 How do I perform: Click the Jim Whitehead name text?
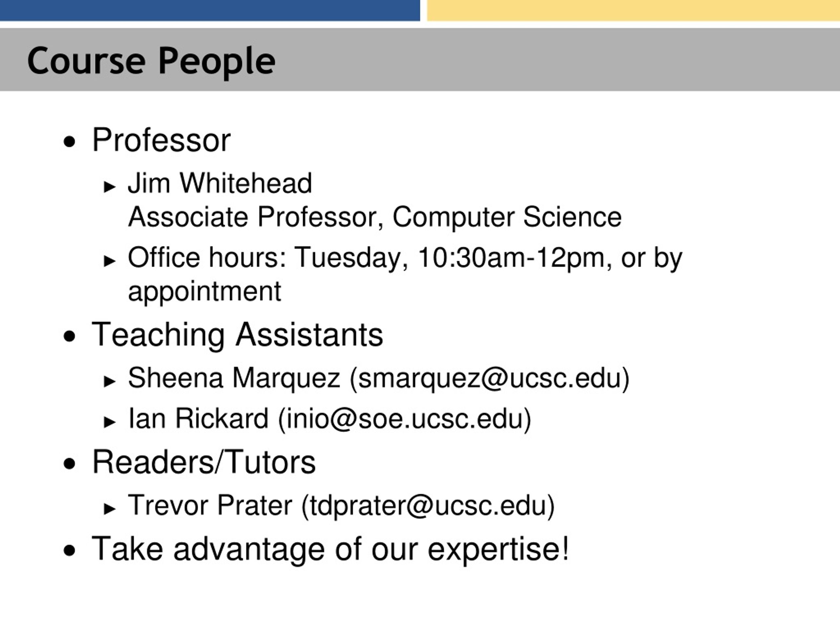coord(220,183)
